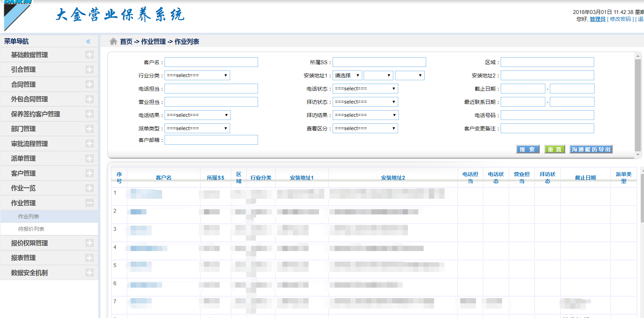This screenshot has width=644, height=318.
Task: Open 派单管理 menu
Action: coord(49,158)
